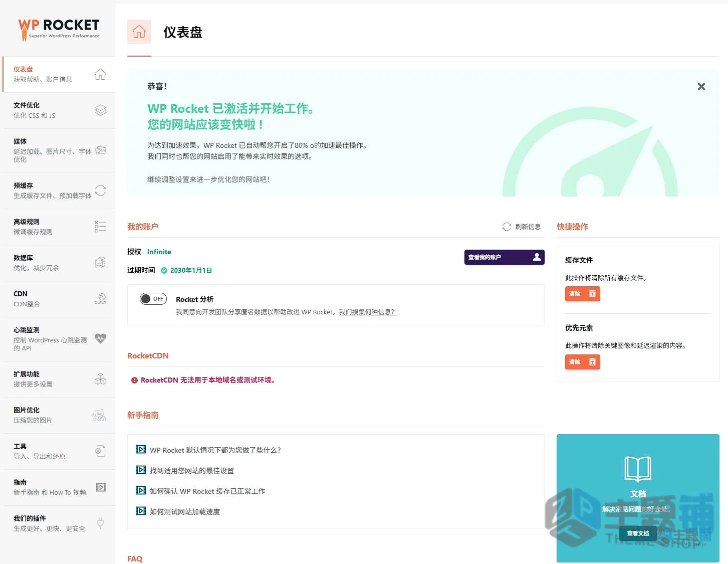Click 清除 button under 优先元素
The image size is (728, 564).
tap(582, 362)
